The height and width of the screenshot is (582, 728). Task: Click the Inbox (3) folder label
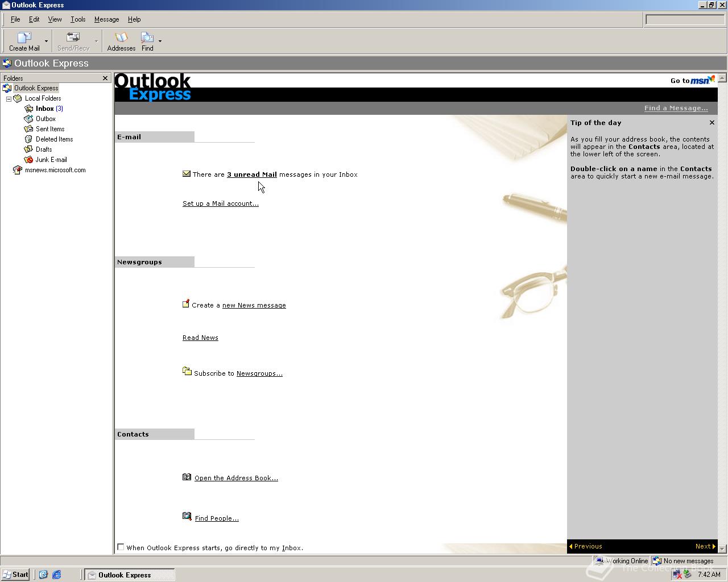tap(49, 109)
